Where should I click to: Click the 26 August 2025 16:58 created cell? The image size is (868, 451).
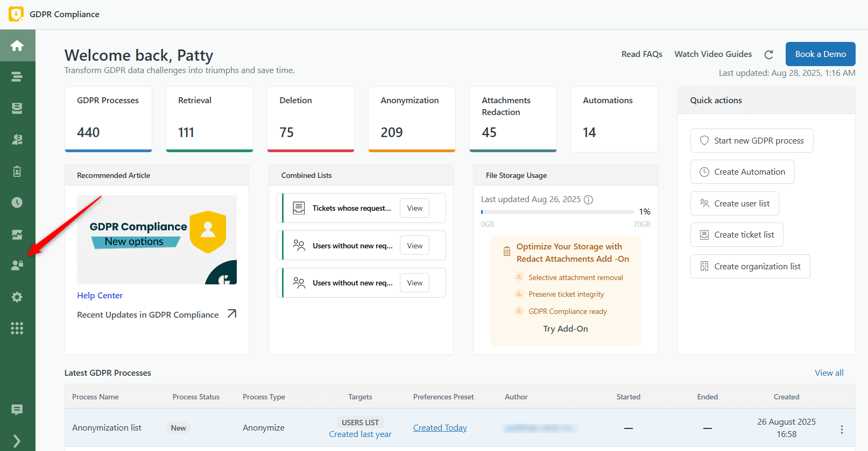tap(786, 428)
